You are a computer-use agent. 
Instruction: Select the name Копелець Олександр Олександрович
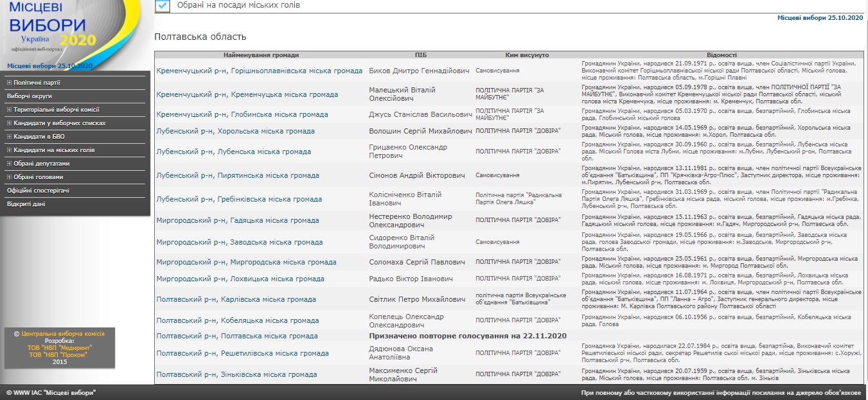pos(406,320)
